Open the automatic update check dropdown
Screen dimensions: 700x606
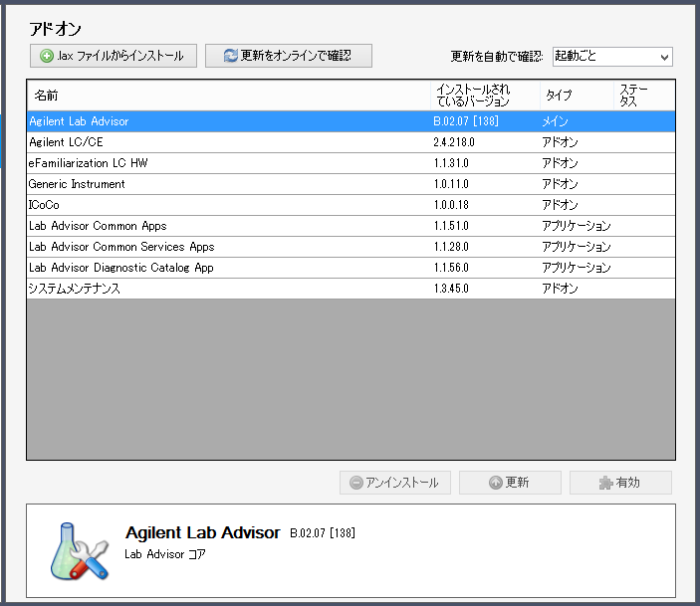coord(664,57)
